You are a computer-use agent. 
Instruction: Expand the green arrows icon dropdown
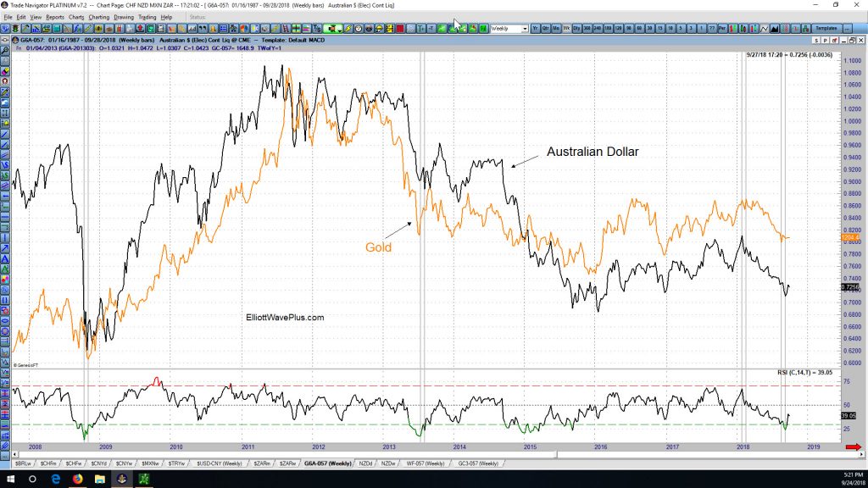click(339, 30)
